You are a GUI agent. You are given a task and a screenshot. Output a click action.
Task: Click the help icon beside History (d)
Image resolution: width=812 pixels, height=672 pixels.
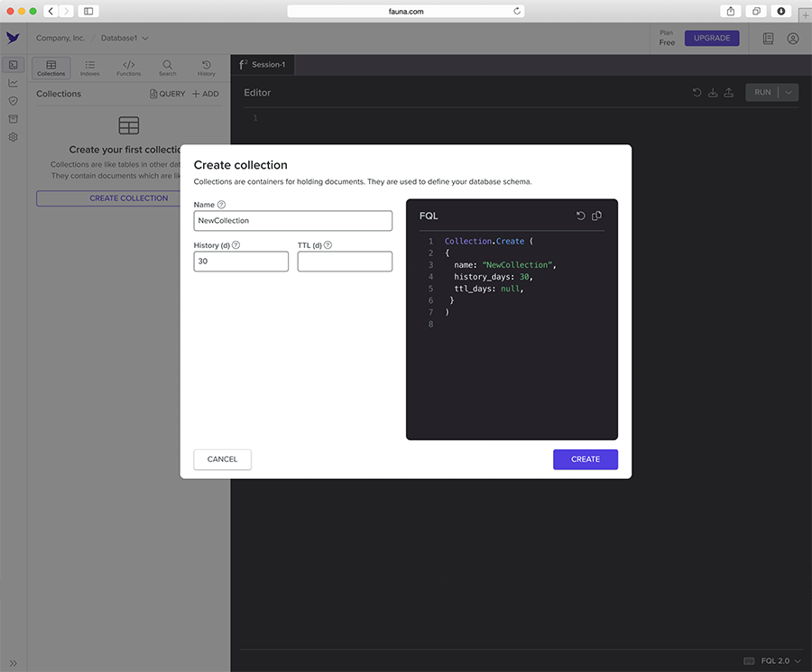click(235, 245)
